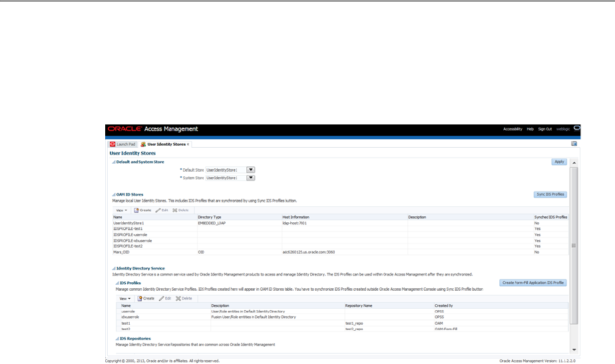Screen dimensions: 615x364
Task: Click the scroll down arrow
Action: click(574, 349)
